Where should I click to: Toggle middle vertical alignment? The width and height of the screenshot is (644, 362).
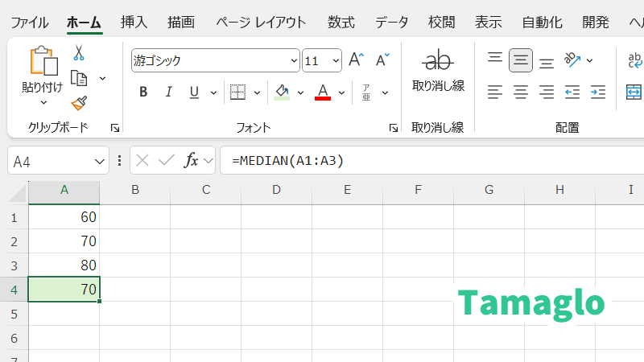(521, 60)
